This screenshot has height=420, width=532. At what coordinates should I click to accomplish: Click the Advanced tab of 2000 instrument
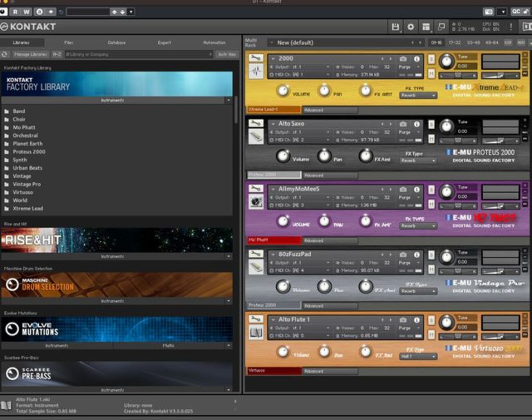[x=330, y=110]
